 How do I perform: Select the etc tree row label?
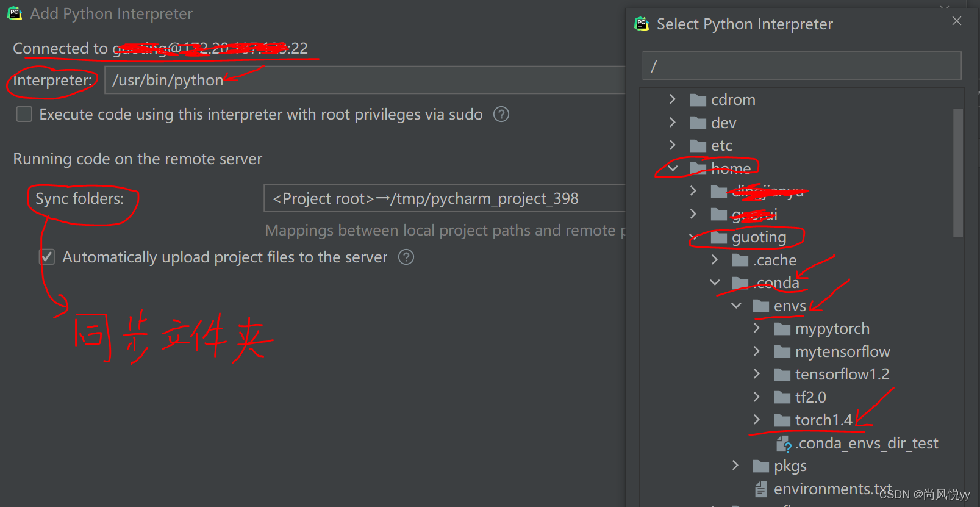coord(721,145)
